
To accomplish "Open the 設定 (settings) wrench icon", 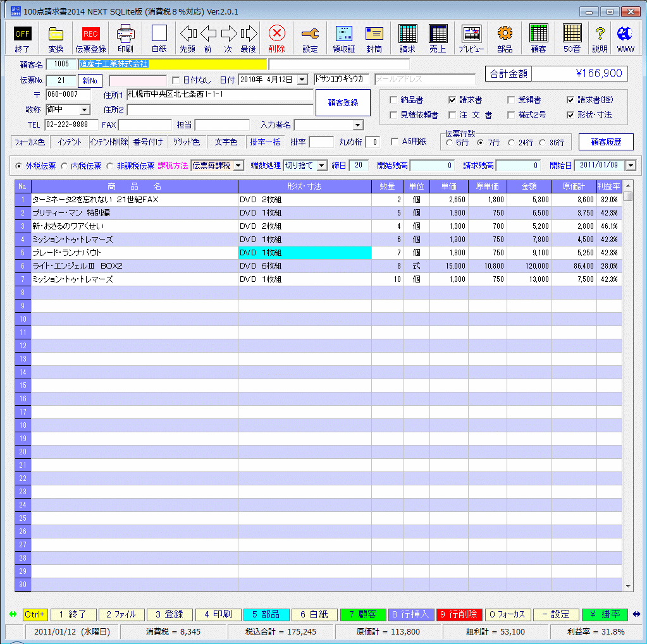I will pyautogui.click(x=310, y=38).
